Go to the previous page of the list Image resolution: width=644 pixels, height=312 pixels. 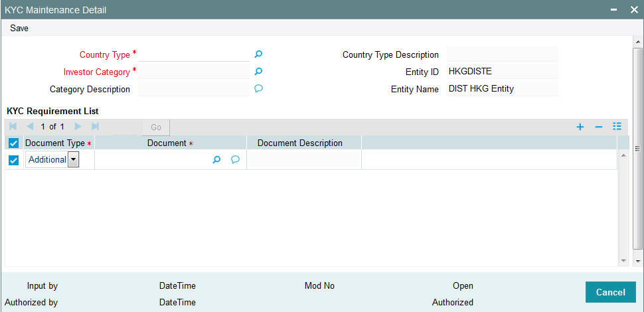[x=30, y=126]
